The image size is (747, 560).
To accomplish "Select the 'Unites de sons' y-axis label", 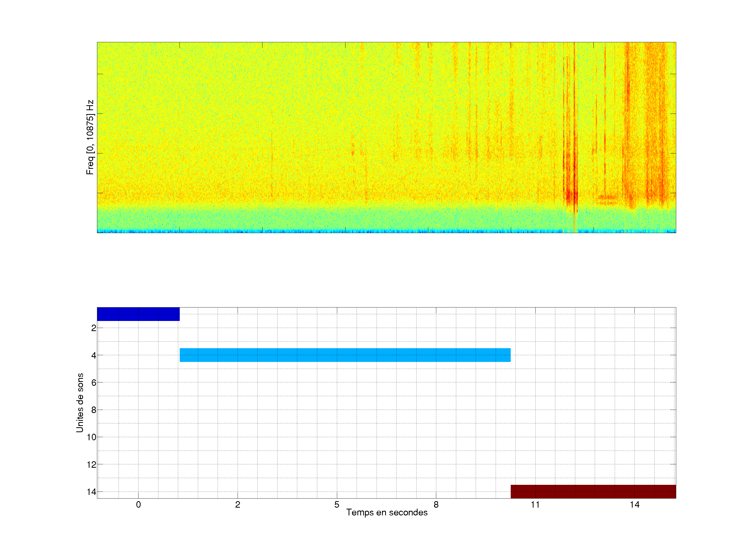I will pyautogui.click(x=80, y=402).
